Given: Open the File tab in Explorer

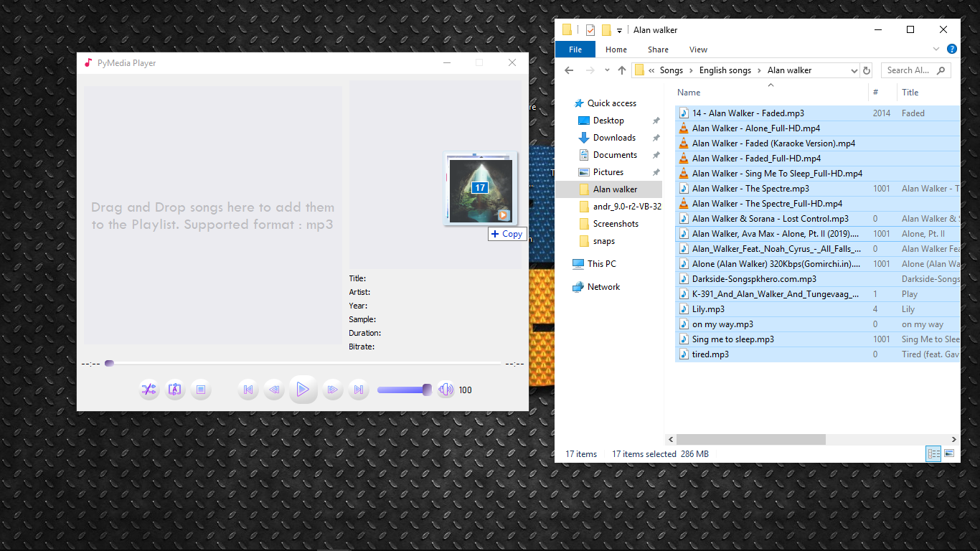Looking at the screenshot, I should (x=575, y=50).
